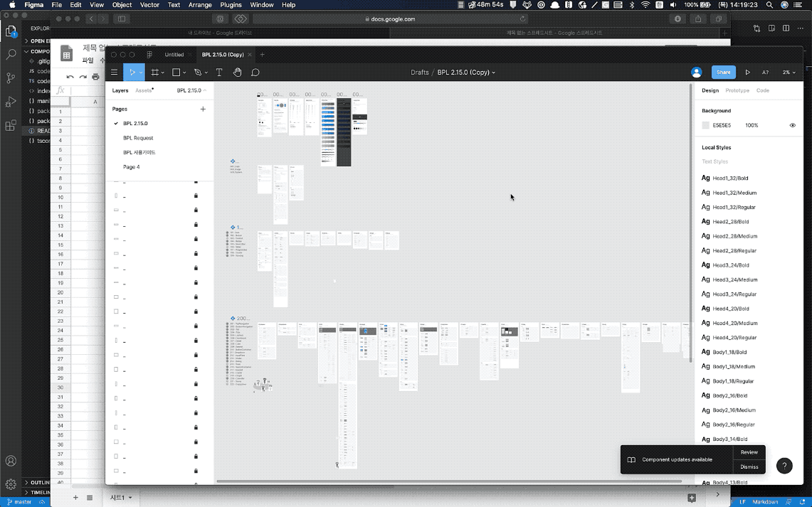Click the blue Share button
812x507 pixels.
pyautogui.click(x=724, y=73)
